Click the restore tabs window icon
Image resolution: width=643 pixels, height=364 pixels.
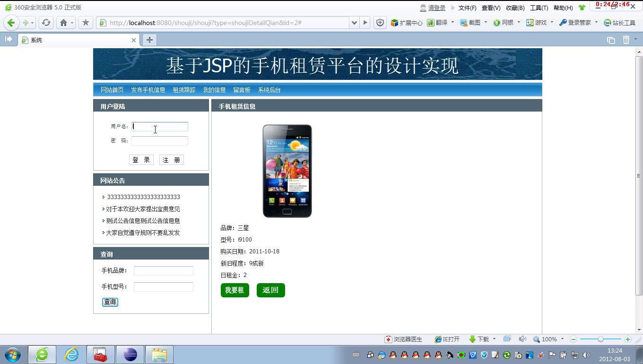click(611, 40)
